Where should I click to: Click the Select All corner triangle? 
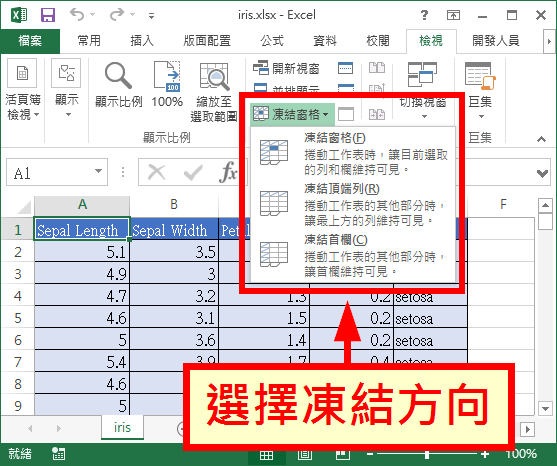(x=23, y=206)
